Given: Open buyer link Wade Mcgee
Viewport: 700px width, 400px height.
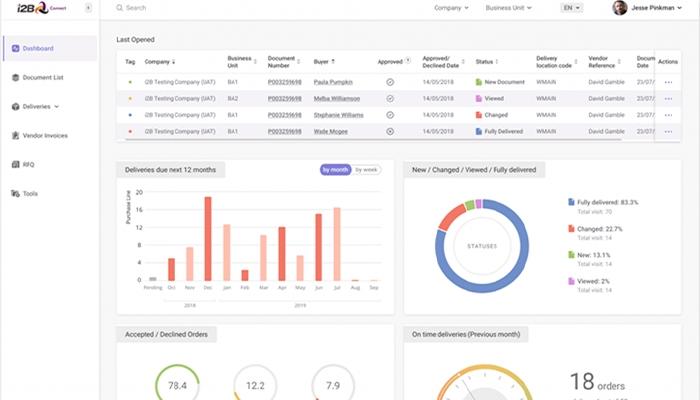Looking at the screenshot, I should pyautogui.click(x=330, y=132).
